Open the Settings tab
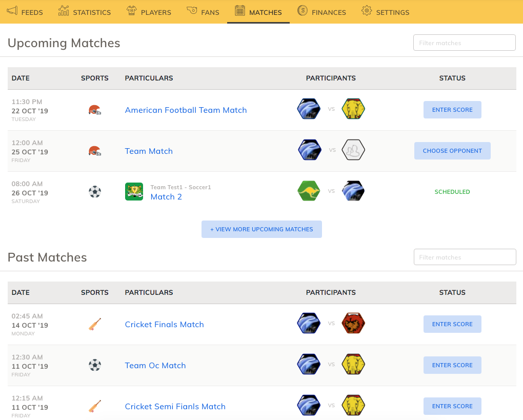 click(385, 12)
